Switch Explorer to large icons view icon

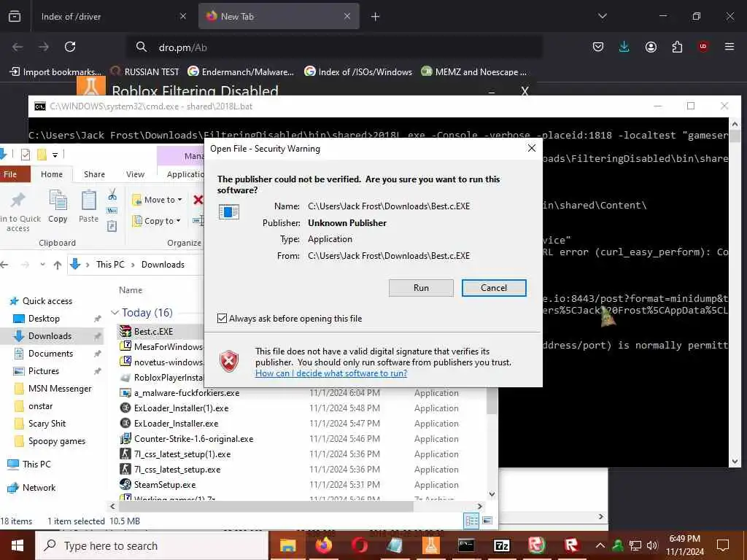(x=487, y=521)
